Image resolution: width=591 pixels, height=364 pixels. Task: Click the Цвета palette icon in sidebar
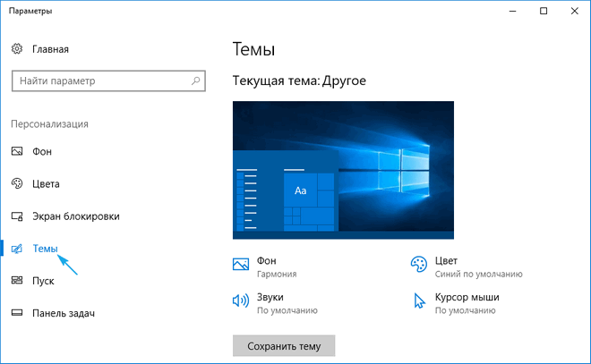17,184
